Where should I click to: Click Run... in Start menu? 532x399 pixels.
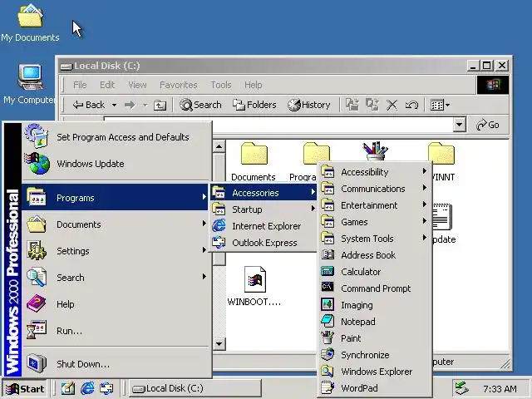(x=116, y=331)
